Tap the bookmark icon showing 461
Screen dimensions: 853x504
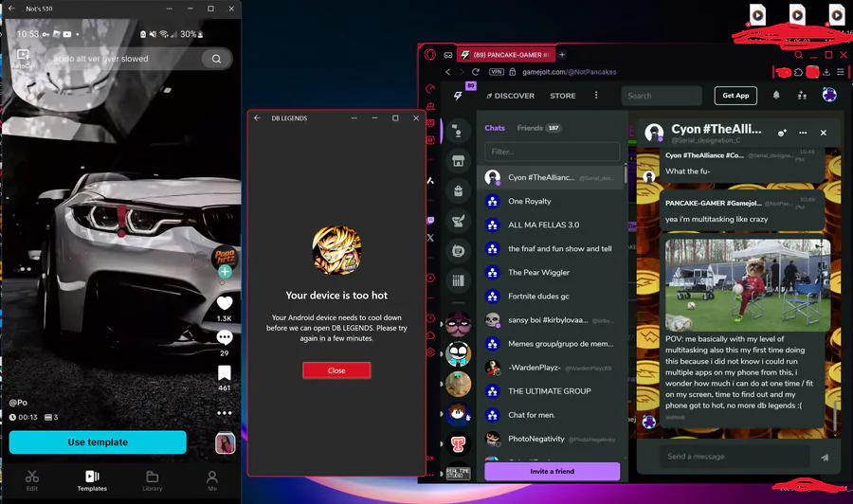[224, 373]
